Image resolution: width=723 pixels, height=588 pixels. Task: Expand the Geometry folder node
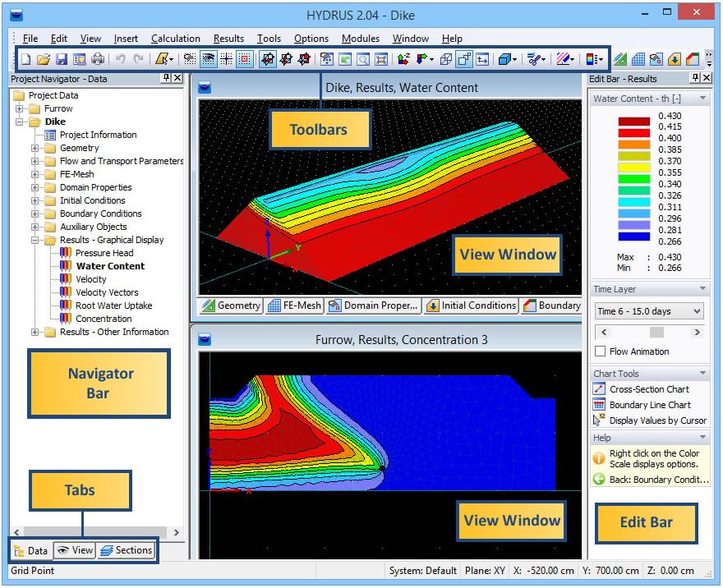(x=35, y=149)
